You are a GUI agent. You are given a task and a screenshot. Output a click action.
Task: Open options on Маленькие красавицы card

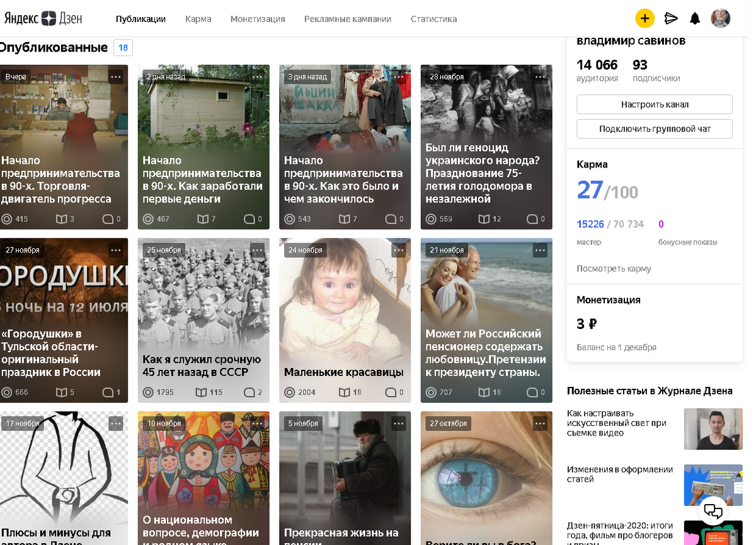(398, 250)
